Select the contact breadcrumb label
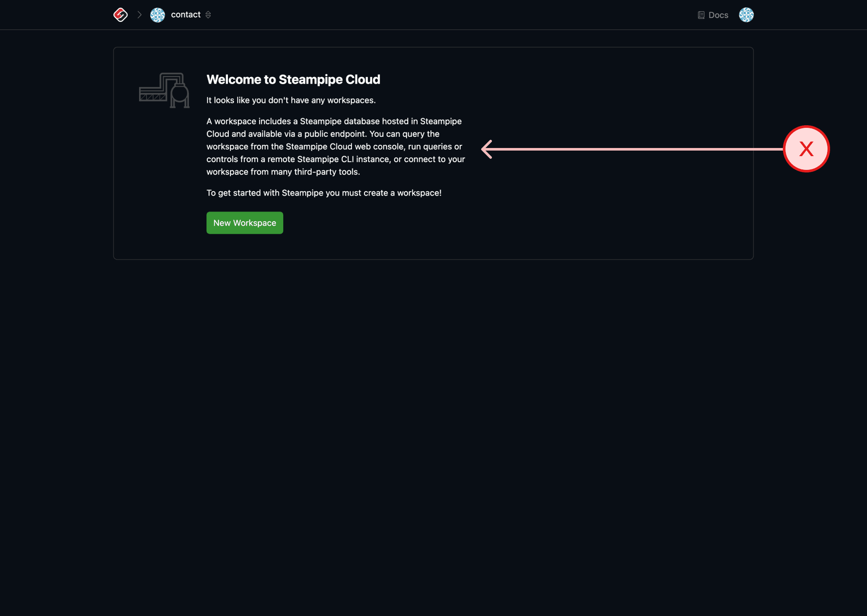Screen dimensions: 867x616 coord(186,15)
